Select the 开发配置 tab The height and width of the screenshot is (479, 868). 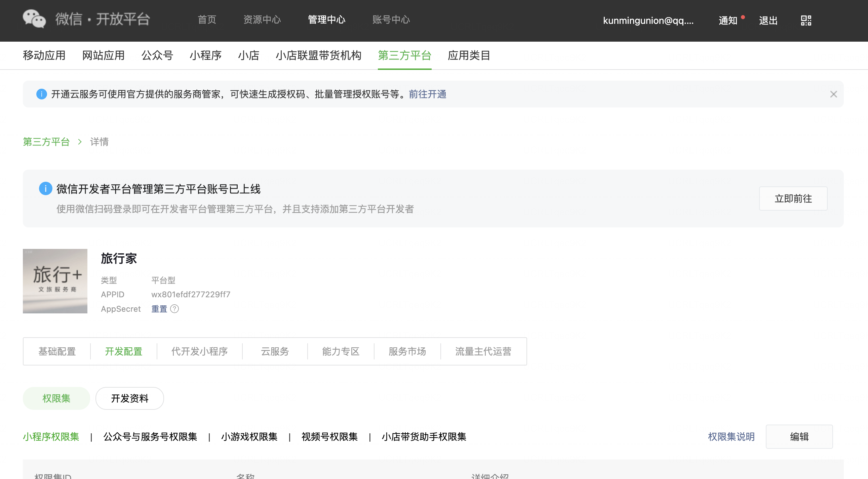(123, 351)
